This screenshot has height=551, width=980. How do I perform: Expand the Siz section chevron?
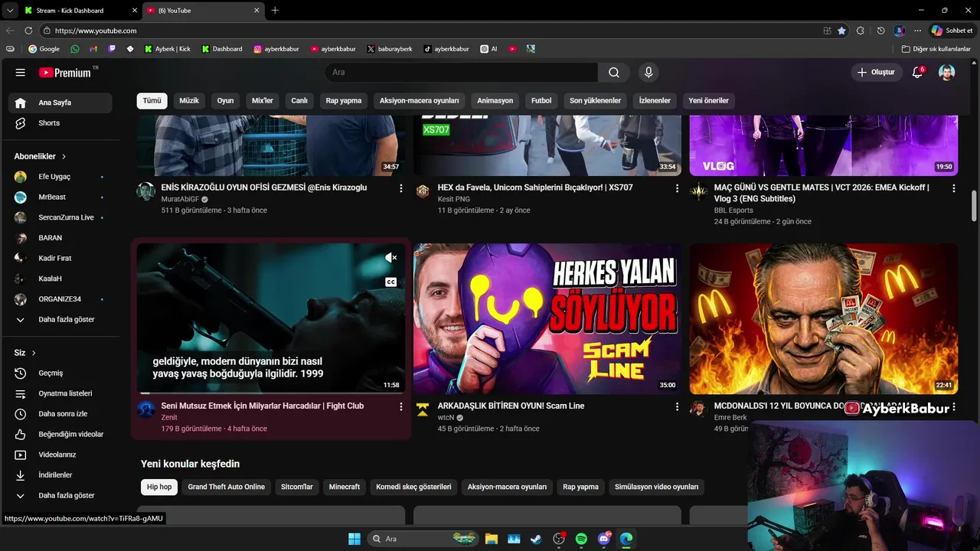tap(34, 353)
